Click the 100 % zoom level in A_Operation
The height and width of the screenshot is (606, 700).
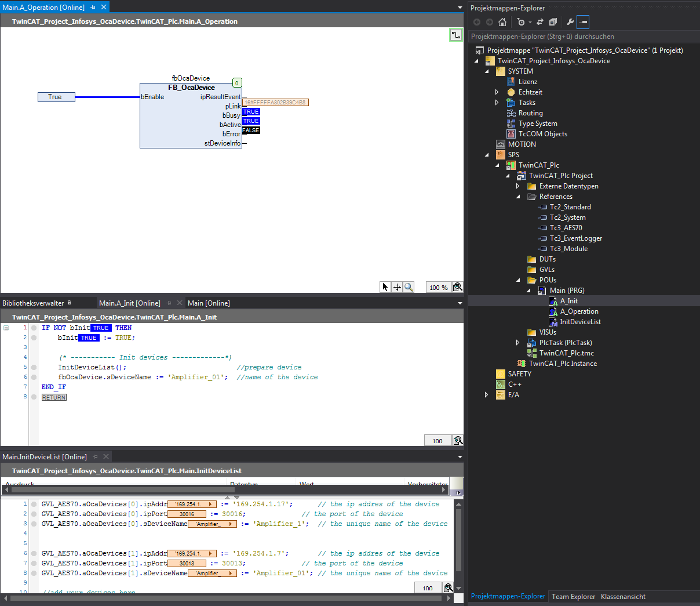coord(439,287)
